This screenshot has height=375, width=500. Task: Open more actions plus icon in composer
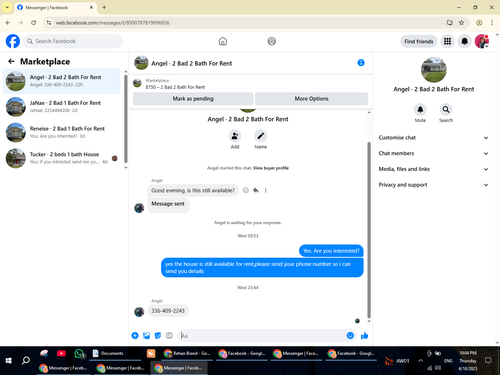pyautogui.click(x=135, y=335)
